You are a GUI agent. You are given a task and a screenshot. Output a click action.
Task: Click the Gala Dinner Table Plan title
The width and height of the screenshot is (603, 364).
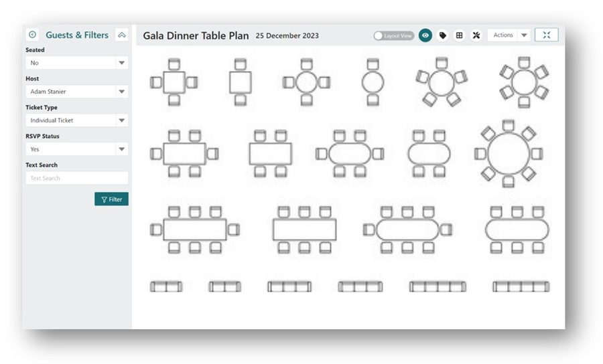click(x=196, y=35)
